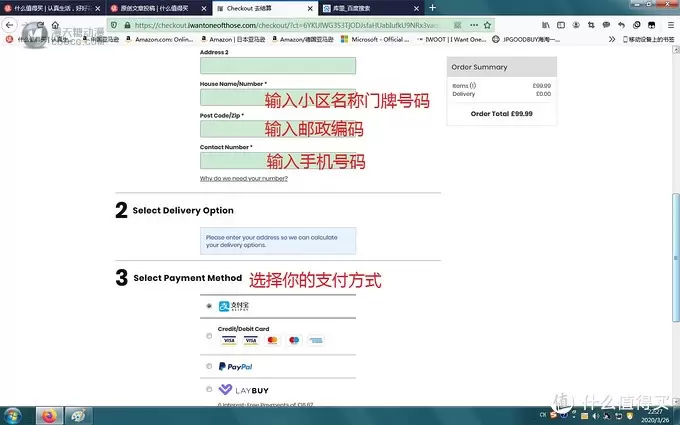Focus the Contact Number input field
This screenshot has height=425, width=680.
pyautogui.click(x=278, y=160)
